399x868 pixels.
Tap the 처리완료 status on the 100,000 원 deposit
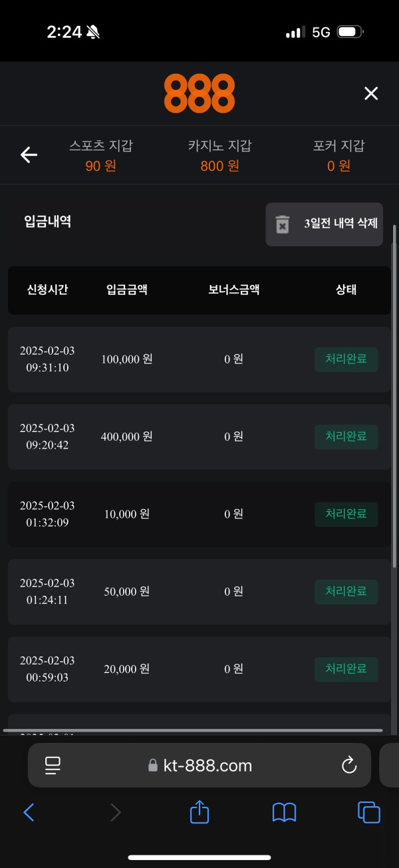point(346,359)
